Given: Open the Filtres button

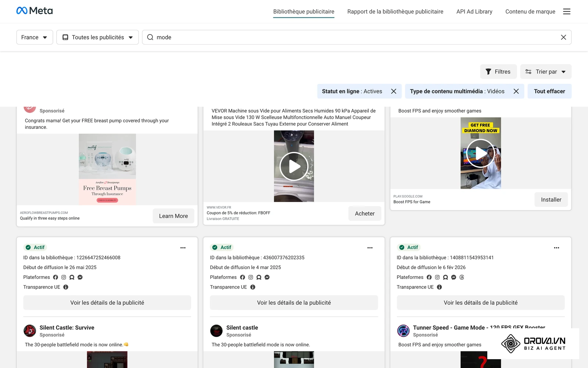Looking at the screenshot, I should tap(498, 72).
